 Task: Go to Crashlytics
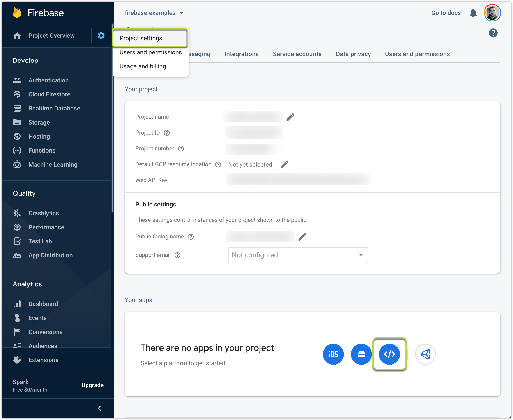pyautogui.click(x=44, y=213)
